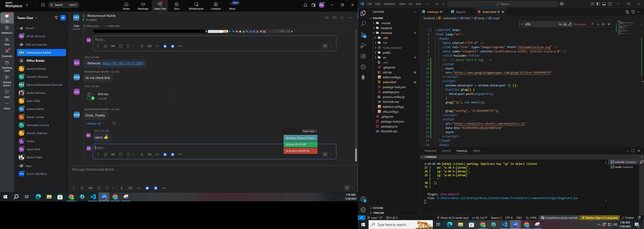This screenshot has height=229, width=644.
Task: Star the Muhammad Muhib chat
Action: 84,15
